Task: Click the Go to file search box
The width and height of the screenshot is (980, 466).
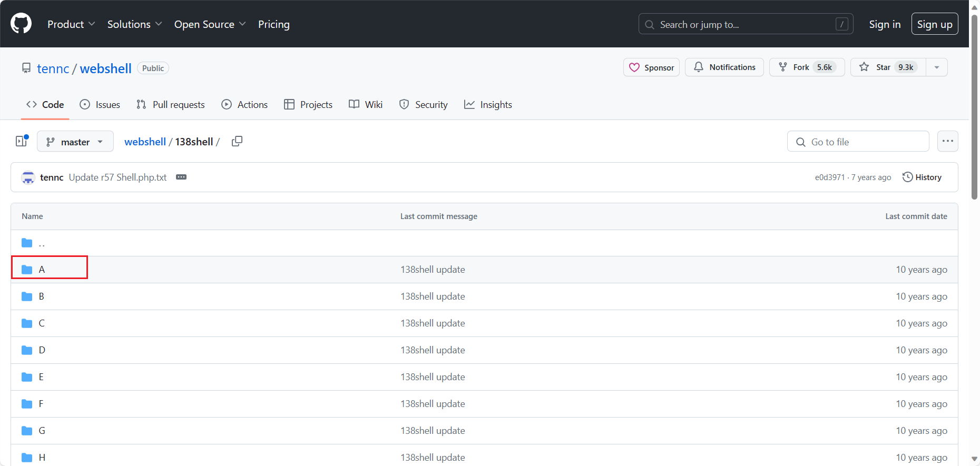Action: click(x=858, y=142)
